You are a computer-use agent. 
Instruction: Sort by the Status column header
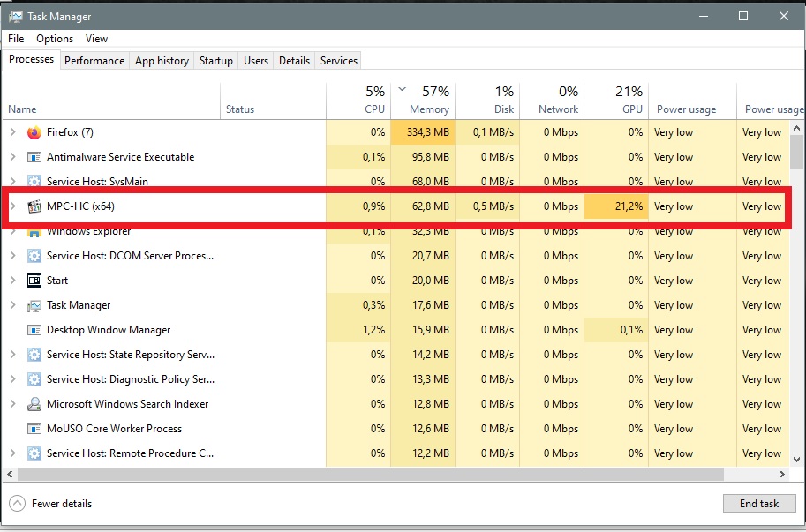click(273, 101)
